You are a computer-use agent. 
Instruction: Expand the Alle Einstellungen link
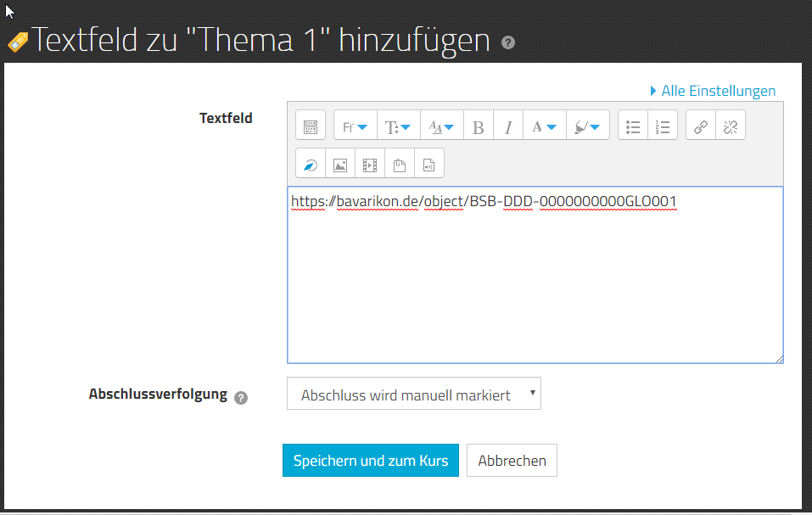pyautogui.click(x=713, y=91)
